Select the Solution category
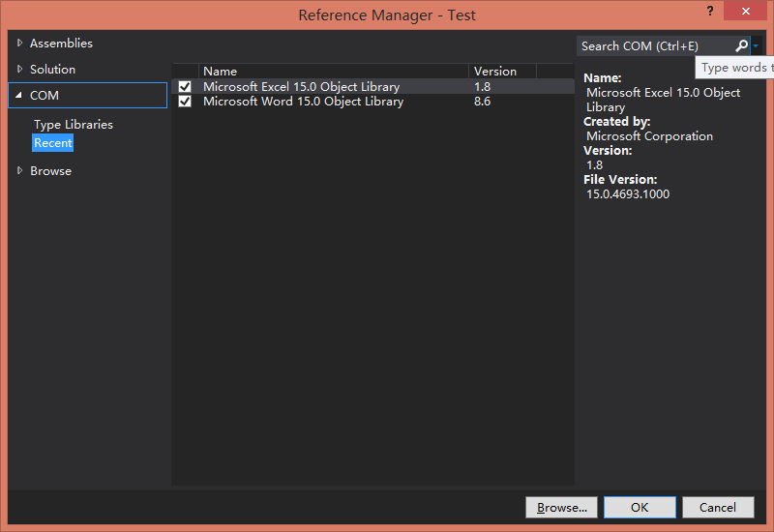Viewport: 774px width, 532px height. coord(53,70)
